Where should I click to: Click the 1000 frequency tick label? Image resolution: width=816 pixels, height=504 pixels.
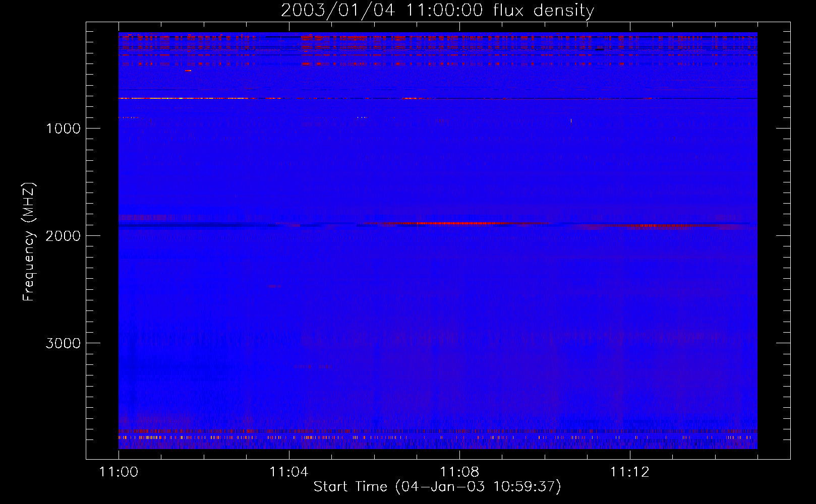click(x=63, y=129)
